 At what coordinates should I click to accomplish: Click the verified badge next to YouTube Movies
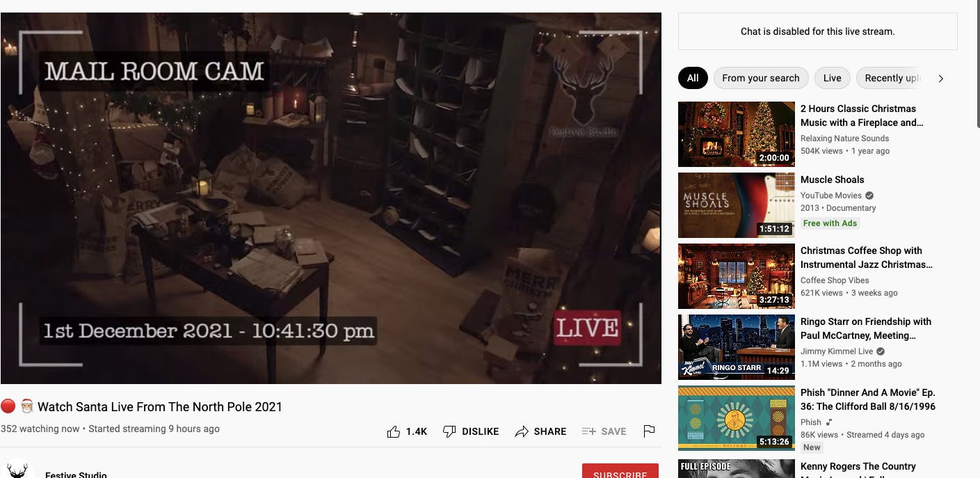pyautogui.click(x=869, y=196)
